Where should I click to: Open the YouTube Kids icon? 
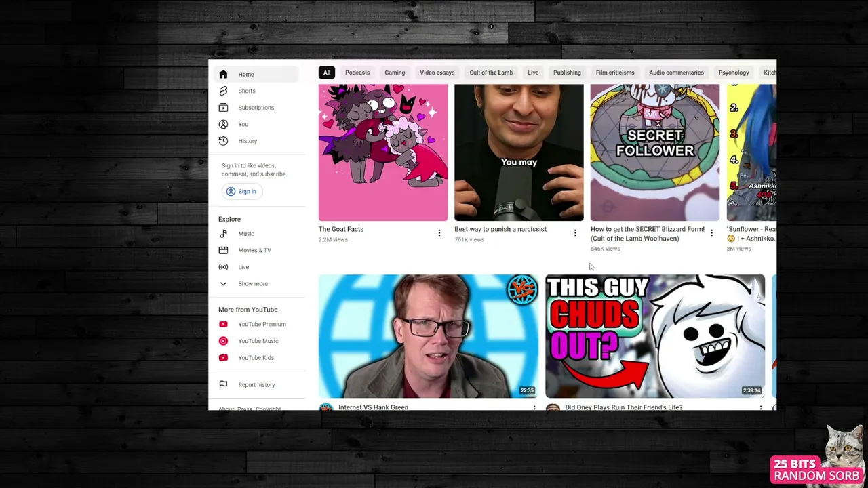223,358
